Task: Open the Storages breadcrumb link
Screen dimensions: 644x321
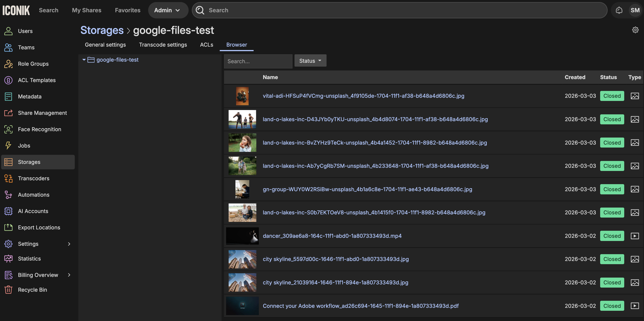Action: coord(102,30)
